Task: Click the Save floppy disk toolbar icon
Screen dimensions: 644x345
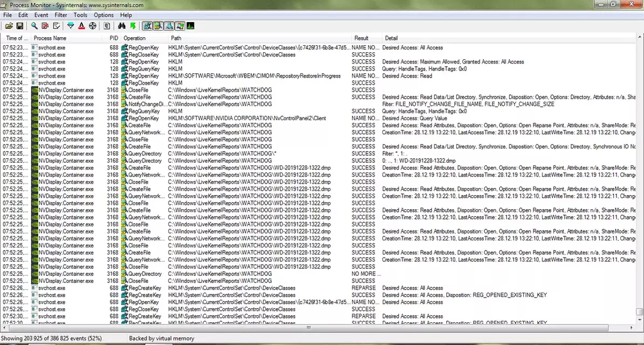Action: 20,26
